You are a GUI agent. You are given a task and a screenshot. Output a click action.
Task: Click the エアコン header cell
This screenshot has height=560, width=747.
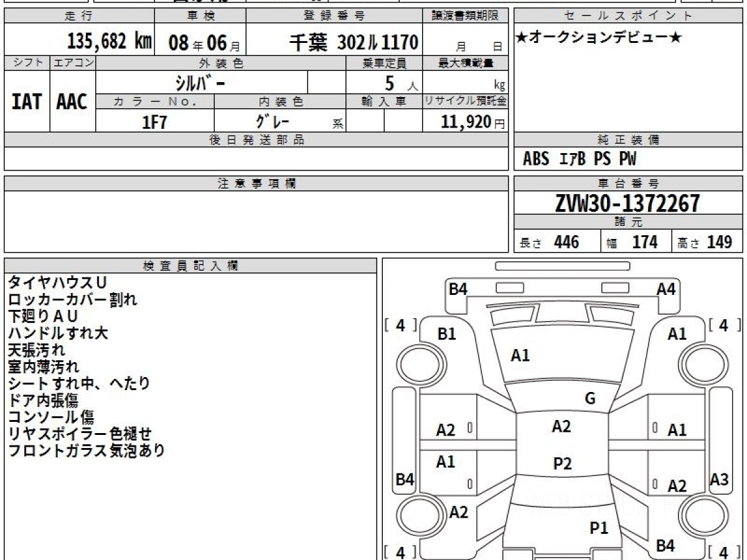point(73,63)
